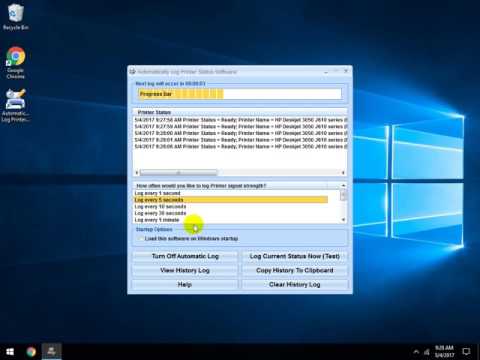Show hidden system tray icons

click(x=416, y=352)
